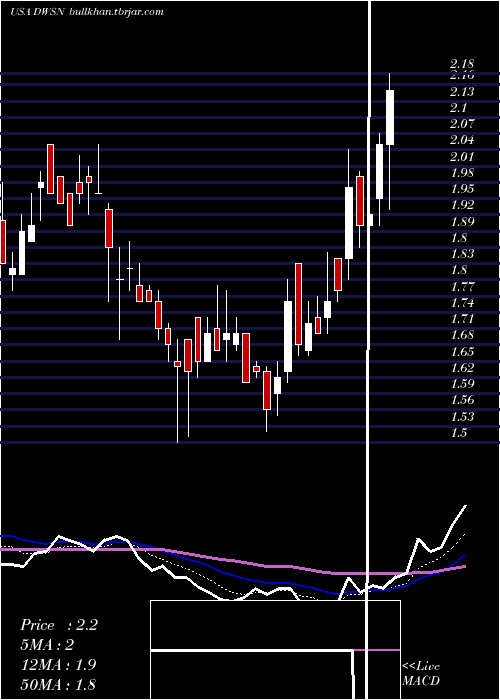This screenshot has width=500, height=700.
Task: Click the 2.18 price axis label
Action: point(462,64)
